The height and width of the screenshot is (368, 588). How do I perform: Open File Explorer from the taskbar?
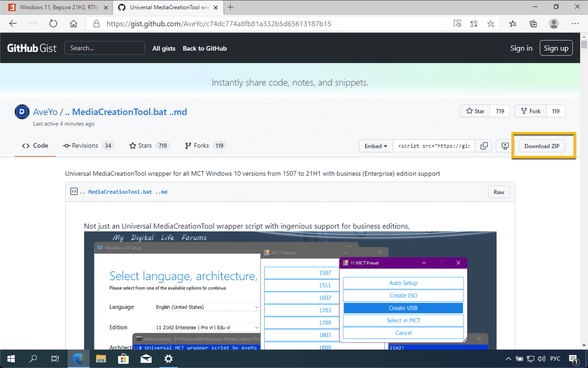click(x=101, y=359)
